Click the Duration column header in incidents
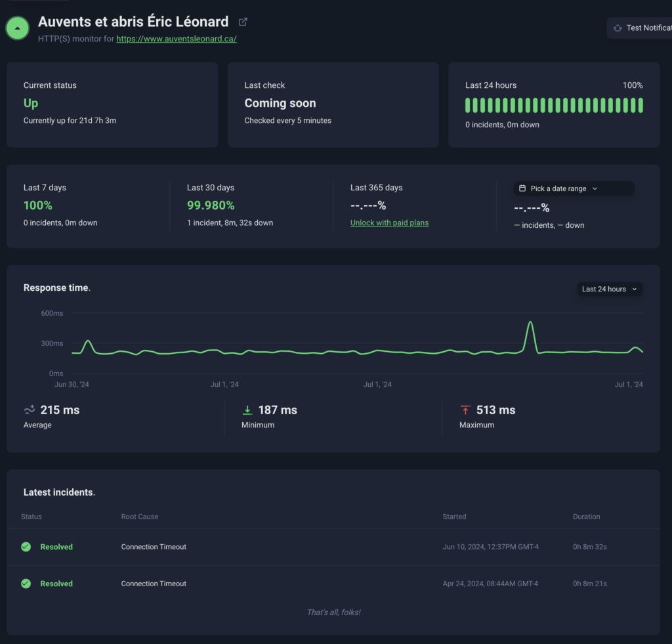 [586, 517]
